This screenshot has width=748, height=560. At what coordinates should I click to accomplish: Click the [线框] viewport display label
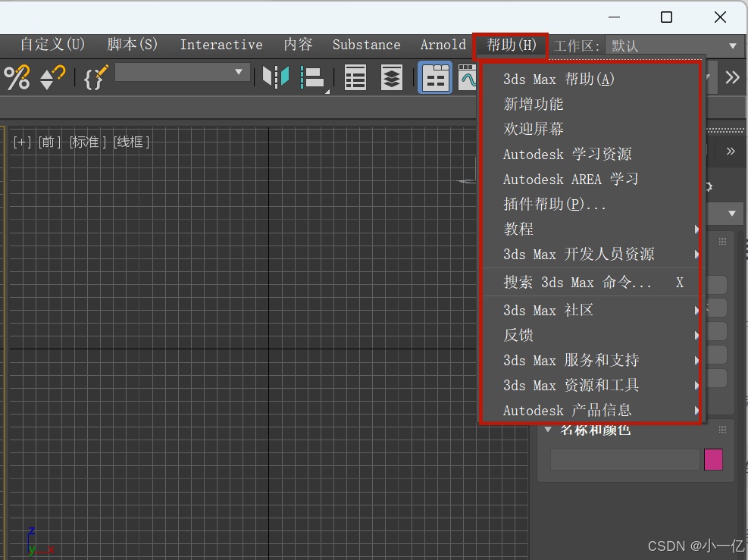pyautogui.click(x=131, y=142)
